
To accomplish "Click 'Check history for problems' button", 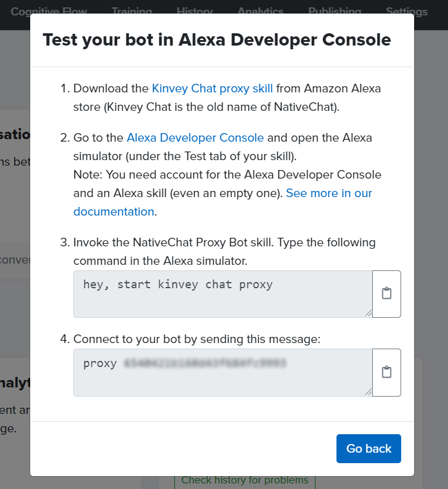I will click(x=245, y=480).
